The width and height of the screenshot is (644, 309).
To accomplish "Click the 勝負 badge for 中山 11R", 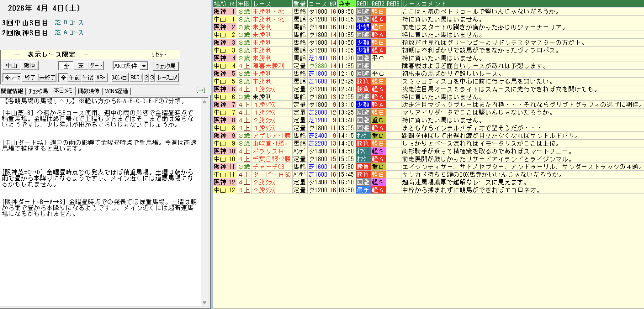I will point(363,175).
